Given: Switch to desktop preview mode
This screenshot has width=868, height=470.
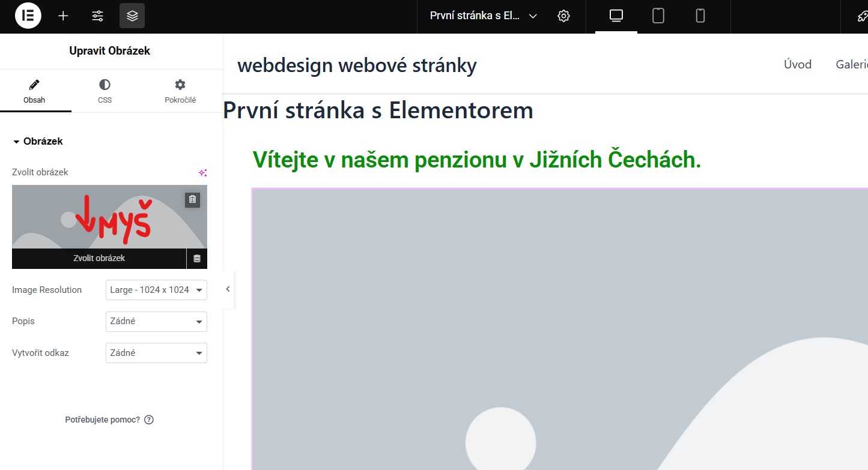Looking at the screenshot, I should pos(616,16).
